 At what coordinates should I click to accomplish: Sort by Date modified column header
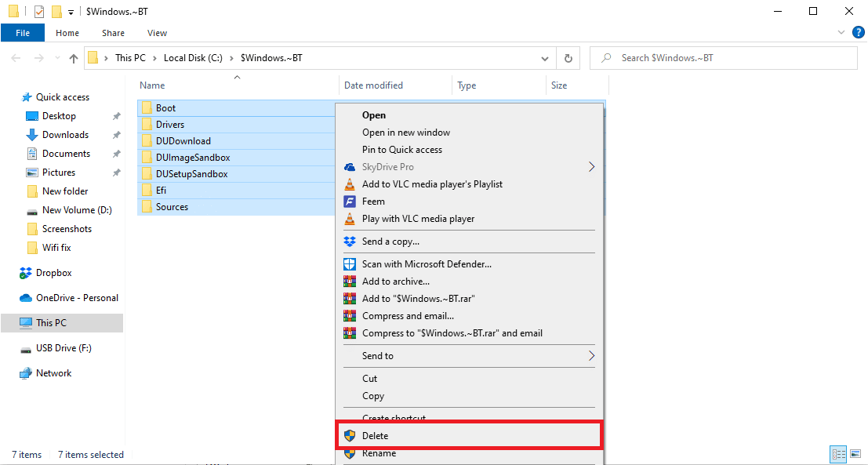pyautogui.click(x=373, y=85)
